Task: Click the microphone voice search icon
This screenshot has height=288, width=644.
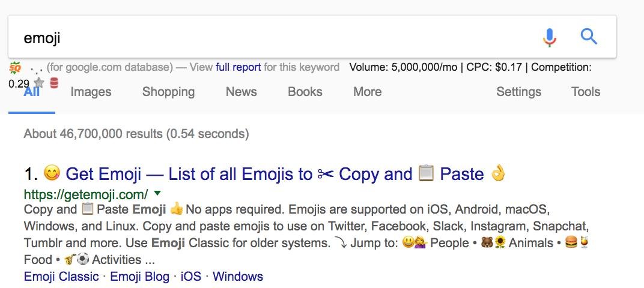Action: pyautogui.click(x=549, y=37)
